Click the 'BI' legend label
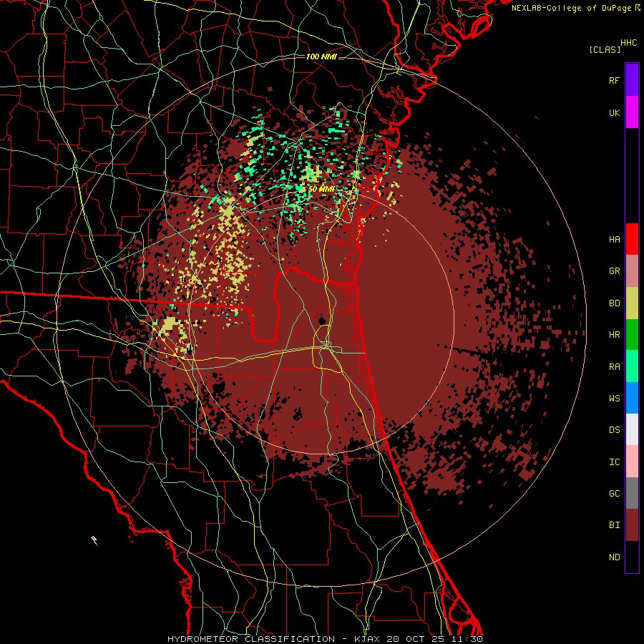The width and height of the screenshot is (644, 644). click(614, 525)
